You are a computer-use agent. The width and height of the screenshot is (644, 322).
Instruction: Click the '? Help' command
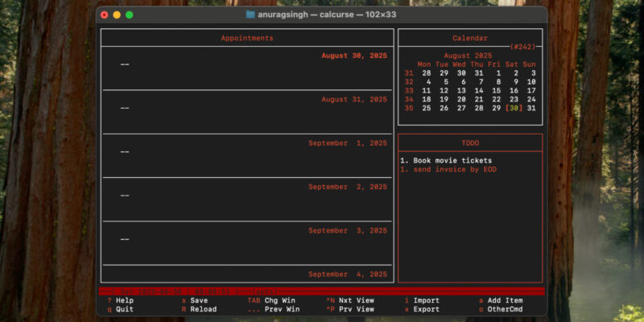(120, 300)
